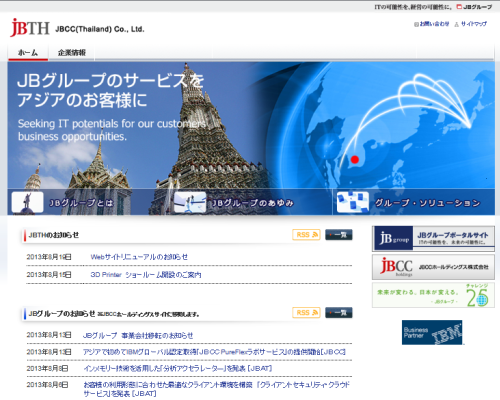
Task: Open the 分析アクセラレーター news link
Action: (178, 368)
